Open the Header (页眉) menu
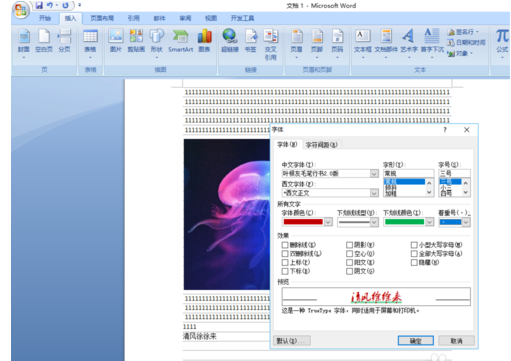The image size is (511, 361). coord(296,43)
